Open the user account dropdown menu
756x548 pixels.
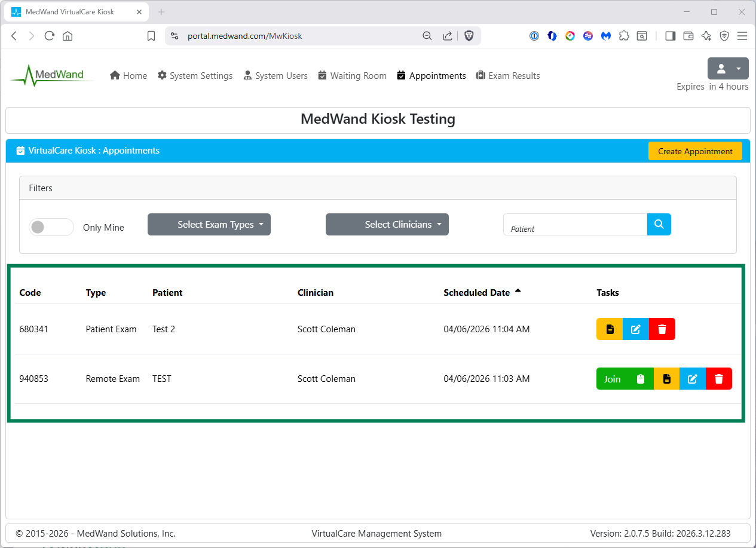tap(728, 69)
